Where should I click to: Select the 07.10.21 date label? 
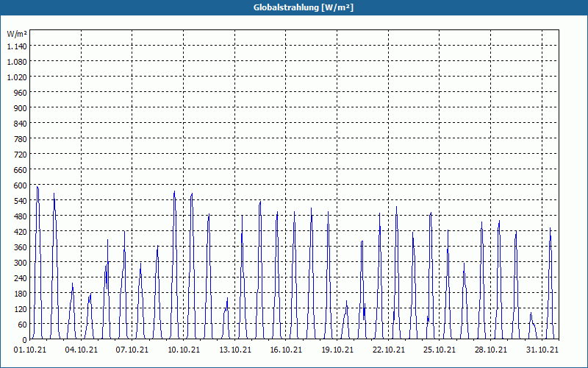click(132, 350)
